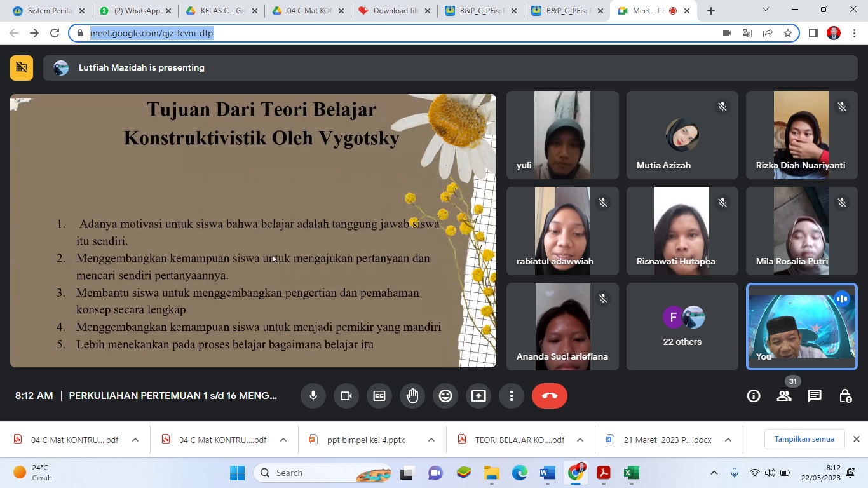
Task: Expand options for 21 Maret 2023 docx download
Action: click(728, 440)
